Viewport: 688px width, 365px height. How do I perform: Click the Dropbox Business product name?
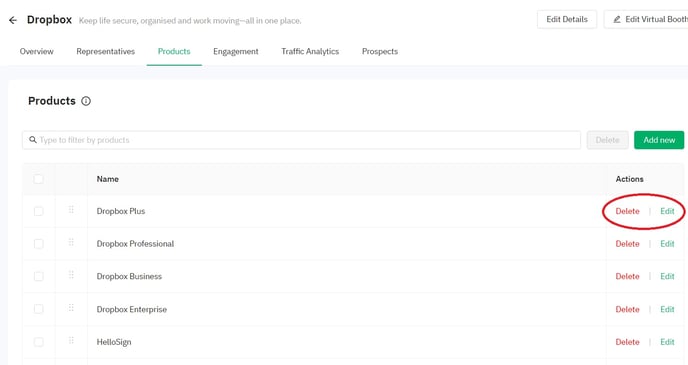[129, 276]
